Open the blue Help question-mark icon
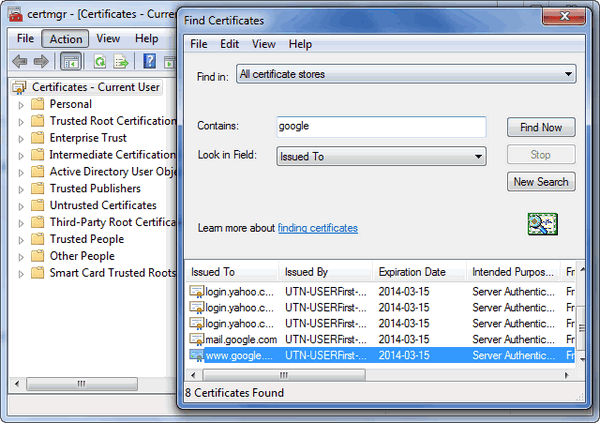Viewport: 600px width, 423px height. tap(149, 61)
